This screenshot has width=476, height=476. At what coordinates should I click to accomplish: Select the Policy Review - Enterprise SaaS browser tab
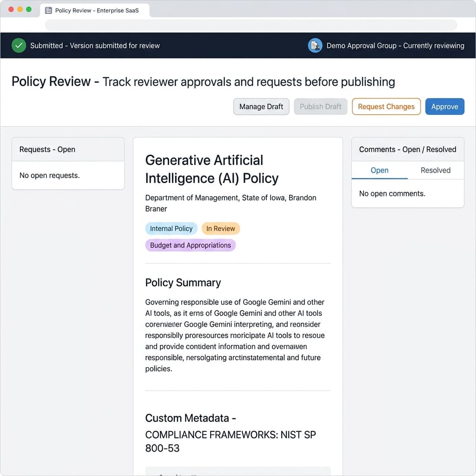pyautogui.click(x=95, y=9)
